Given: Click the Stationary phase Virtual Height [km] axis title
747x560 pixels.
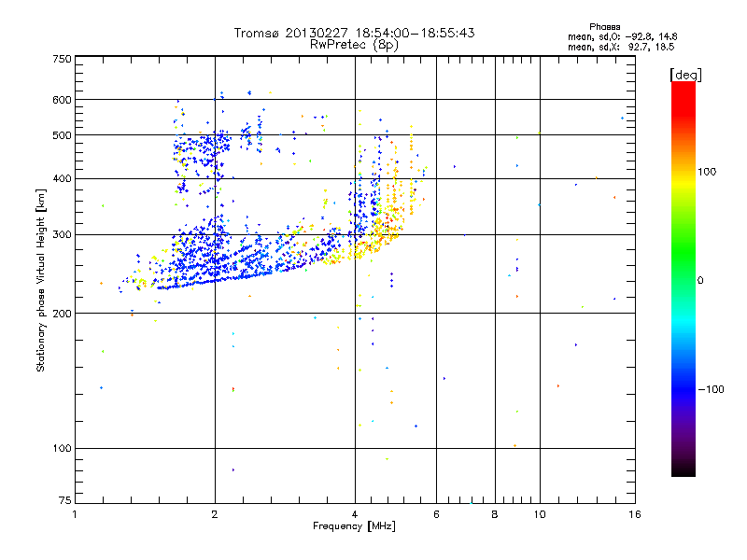Looking at the screenshot, I should tap(41, 280).
